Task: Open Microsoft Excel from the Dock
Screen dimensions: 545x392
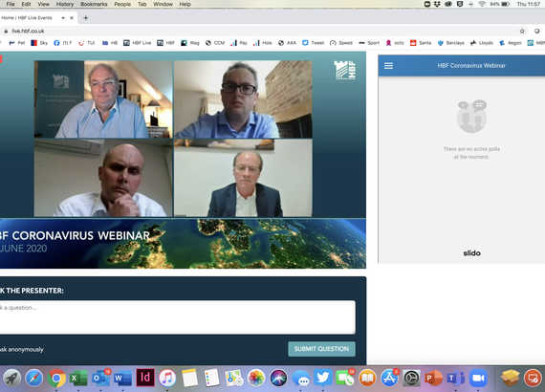Action: pyautogui.click(x=78, y=378)
